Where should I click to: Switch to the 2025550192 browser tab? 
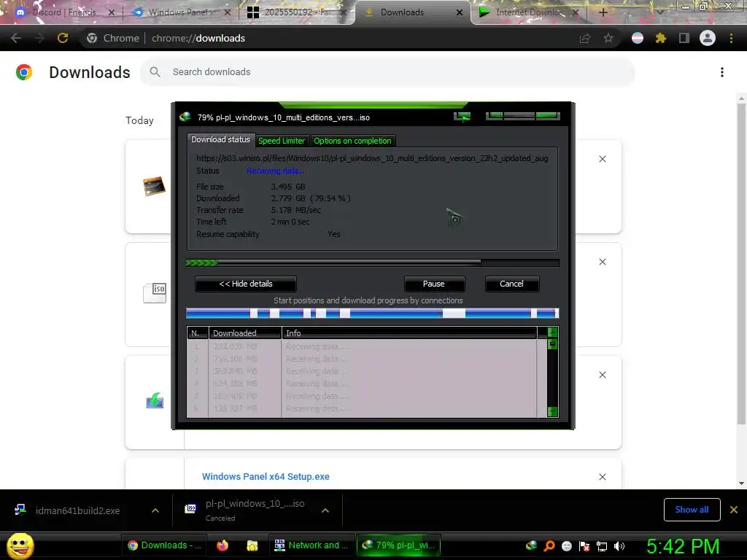coord(298,12)
